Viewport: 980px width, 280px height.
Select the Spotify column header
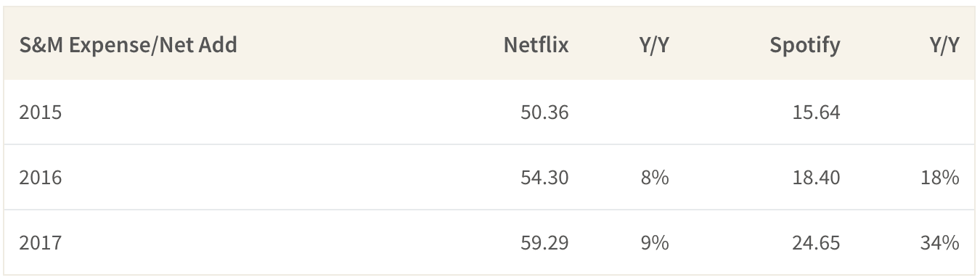[805, 46]
